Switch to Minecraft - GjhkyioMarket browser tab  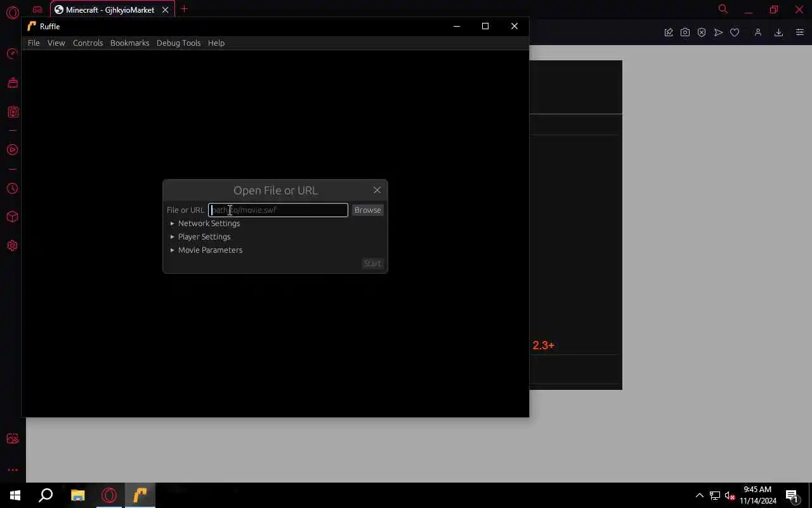(x=110, y=10)
